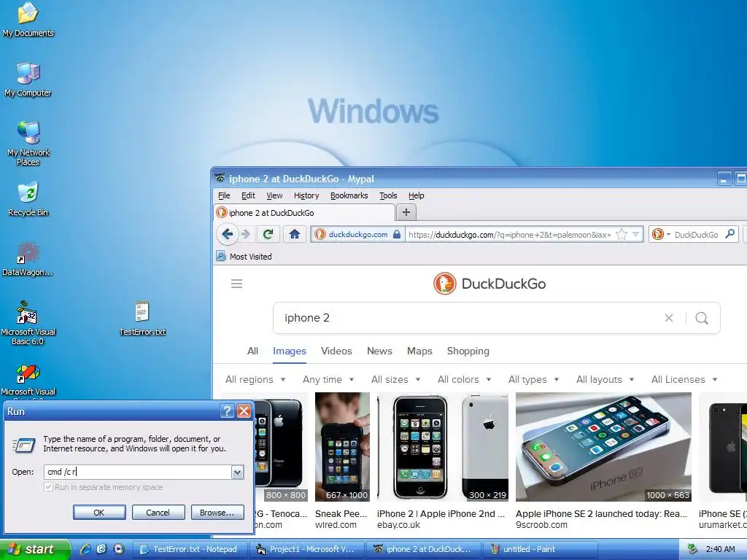Open the Windows Start menu

click(x=34, y=549)
